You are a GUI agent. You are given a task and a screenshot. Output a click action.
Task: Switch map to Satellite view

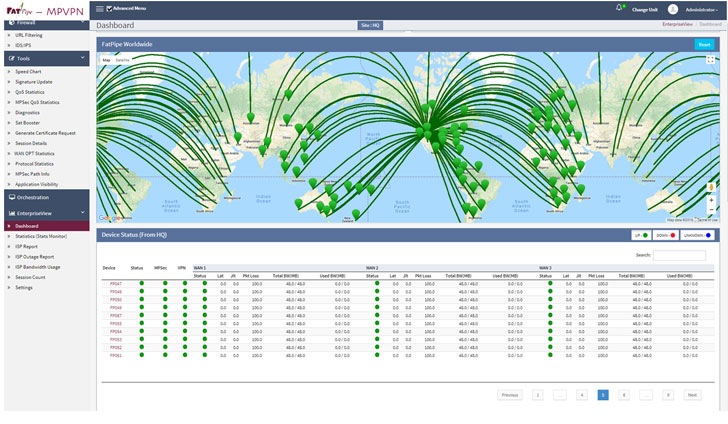click(122, 60)
